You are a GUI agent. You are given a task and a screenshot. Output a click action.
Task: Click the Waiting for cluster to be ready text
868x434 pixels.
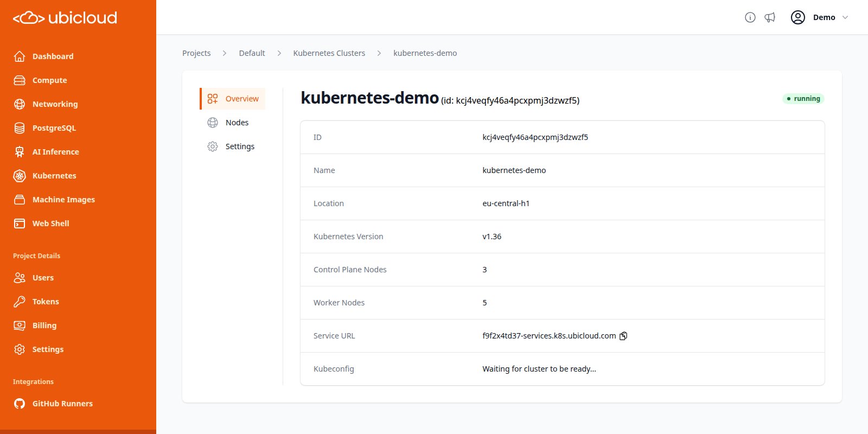pos(539,369)
